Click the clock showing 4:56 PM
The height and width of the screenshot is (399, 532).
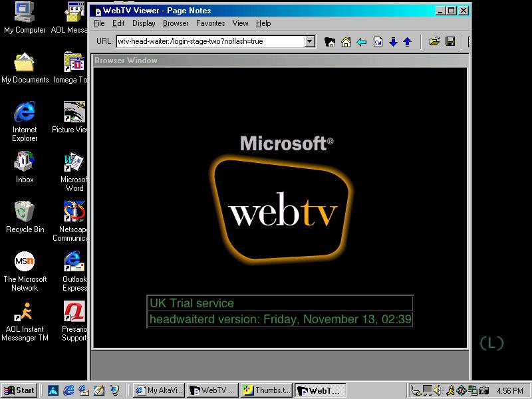pos(509,391)
